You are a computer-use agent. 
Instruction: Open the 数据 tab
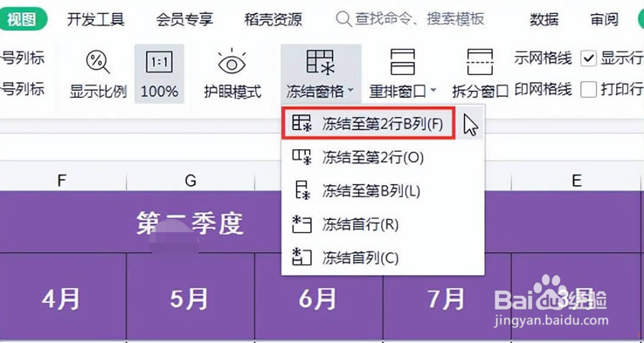pyautogui.click(x=544, y=19)
